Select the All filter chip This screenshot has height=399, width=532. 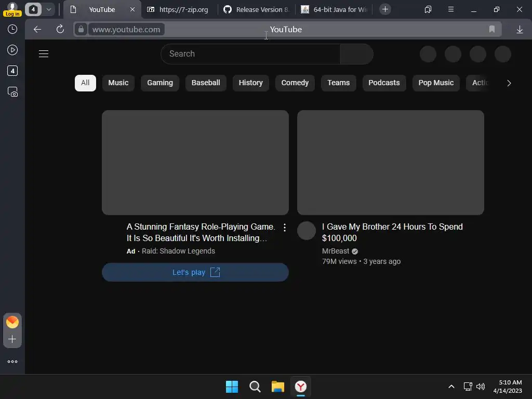coord(85,83)
